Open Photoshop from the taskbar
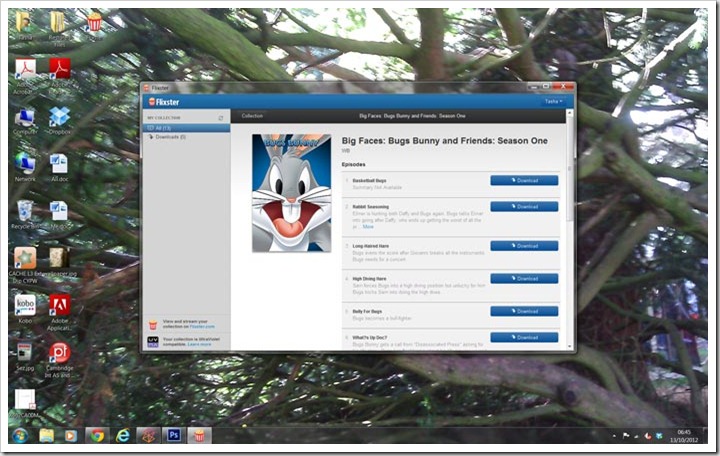Screen dimensions: 720x456 [x=173, y=435]
